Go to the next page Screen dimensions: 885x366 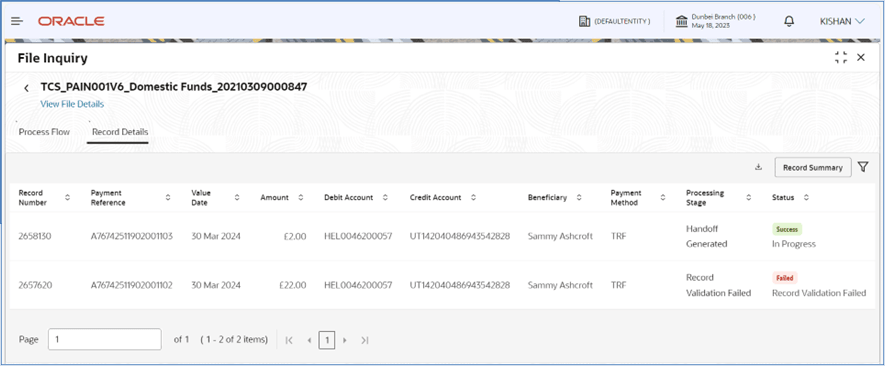point(345,340)
